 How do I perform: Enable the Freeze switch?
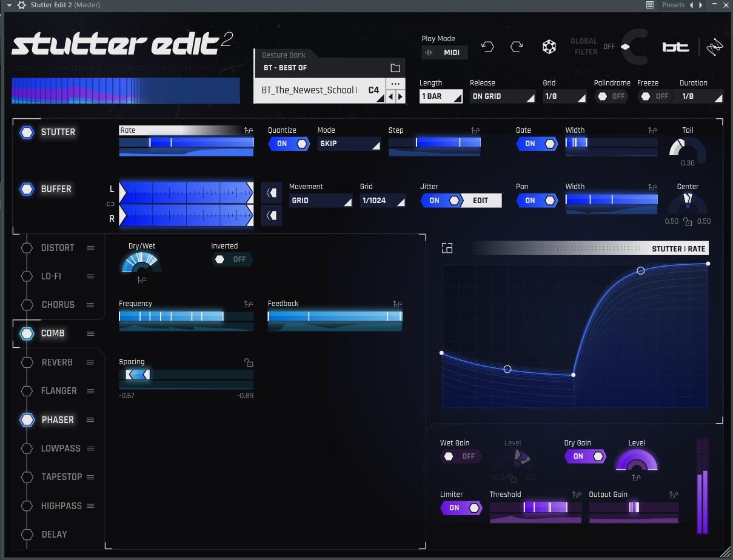654,96
